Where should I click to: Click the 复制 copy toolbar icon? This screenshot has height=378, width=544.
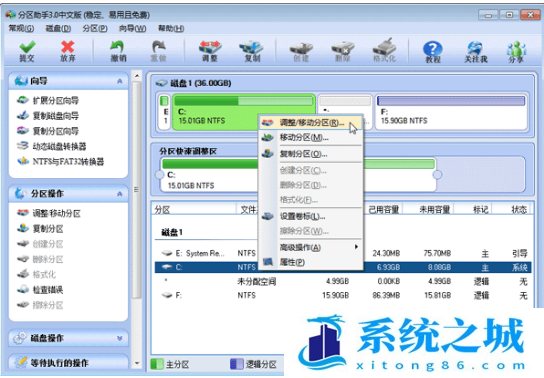(252, 51)
